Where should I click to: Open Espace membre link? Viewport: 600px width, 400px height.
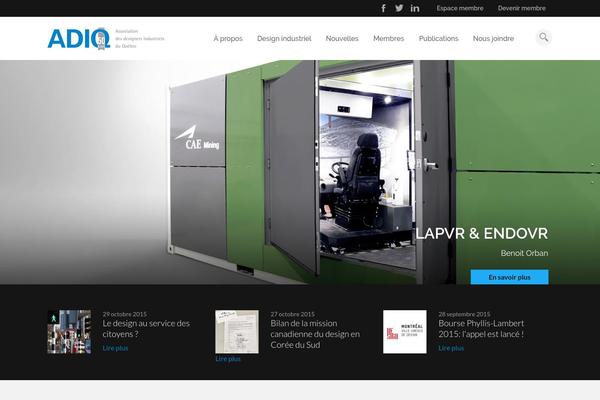[x=460, y=8]
